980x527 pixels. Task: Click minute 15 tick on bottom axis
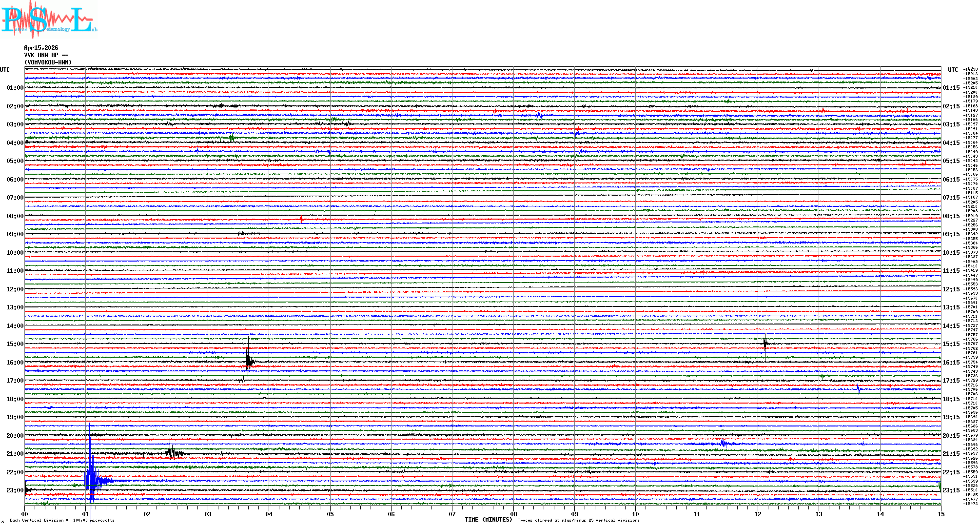(941, 514)
